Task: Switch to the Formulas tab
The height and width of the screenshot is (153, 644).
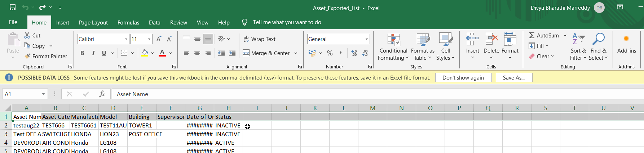Action: pos(128,22)
